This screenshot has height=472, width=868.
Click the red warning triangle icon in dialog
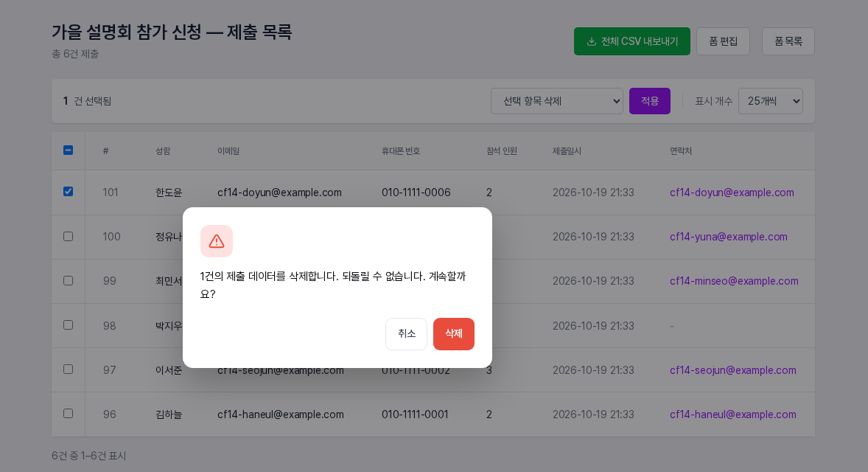[217, 241]
